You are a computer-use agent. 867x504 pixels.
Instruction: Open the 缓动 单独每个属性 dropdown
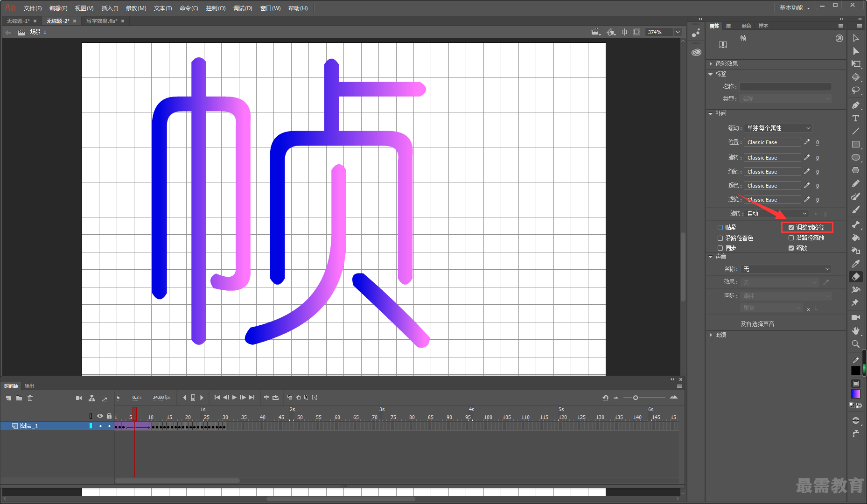point(778,128)
